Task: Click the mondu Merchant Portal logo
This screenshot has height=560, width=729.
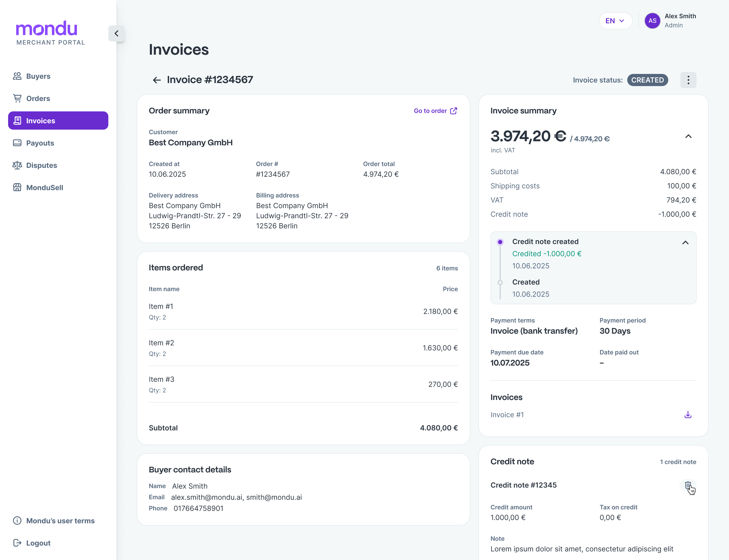Action: [50, 33]
